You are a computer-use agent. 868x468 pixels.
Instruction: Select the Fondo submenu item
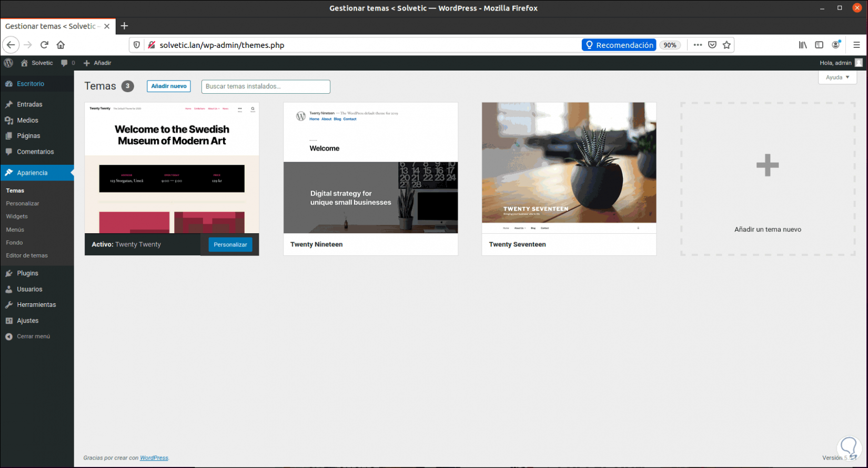click(14, 243)
